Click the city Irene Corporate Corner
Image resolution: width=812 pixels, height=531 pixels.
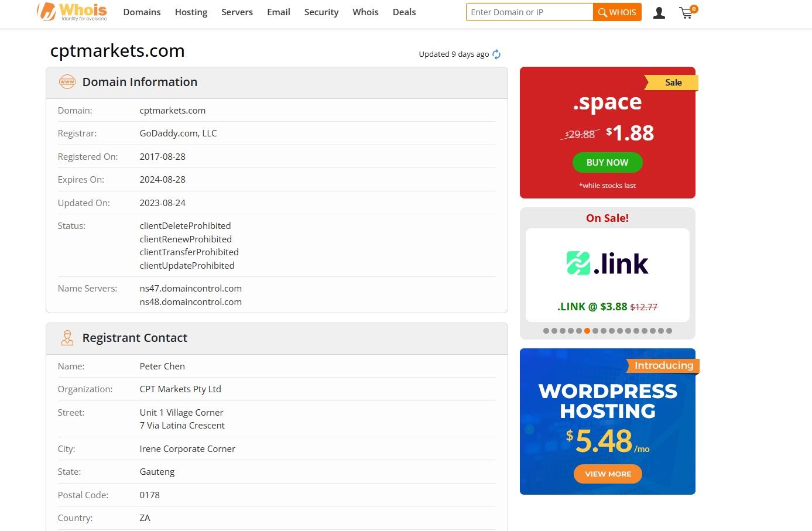187,449
